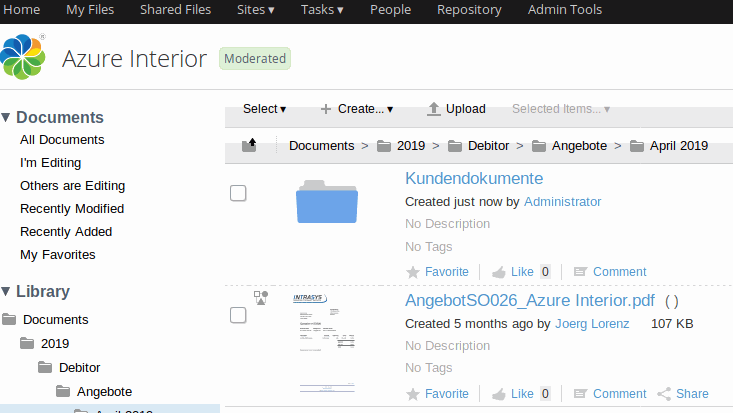Screen dimensions: 733x413
Task: Click the Debitor folder icon in breadcrumb
Action: (x=455, y=146)
